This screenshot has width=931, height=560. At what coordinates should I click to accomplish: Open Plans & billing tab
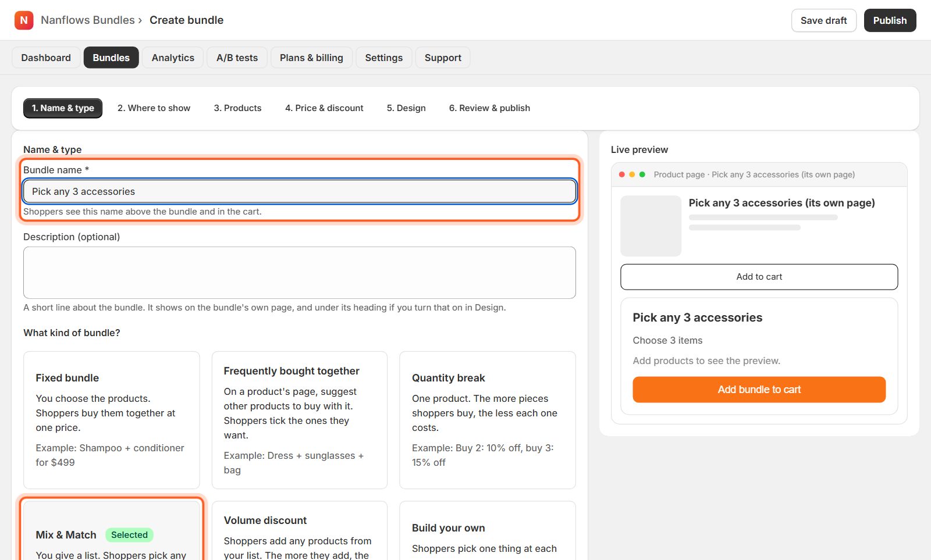pos(311,58)
